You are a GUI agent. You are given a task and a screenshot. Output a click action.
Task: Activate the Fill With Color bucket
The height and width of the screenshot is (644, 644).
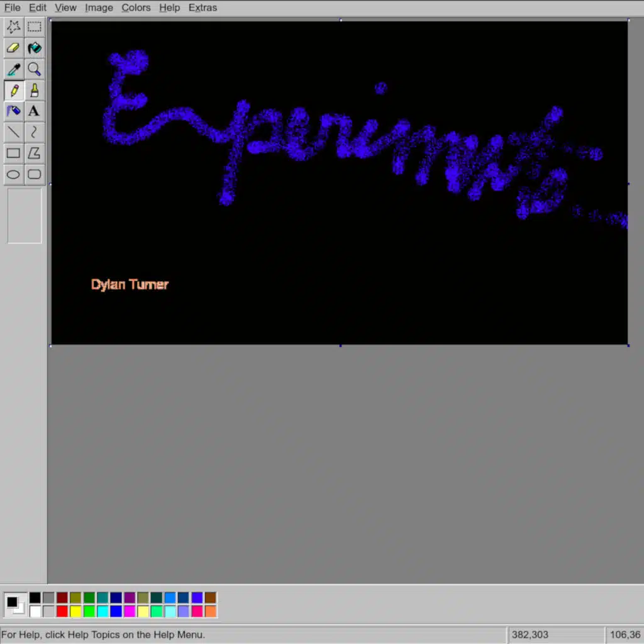point(35,48)
